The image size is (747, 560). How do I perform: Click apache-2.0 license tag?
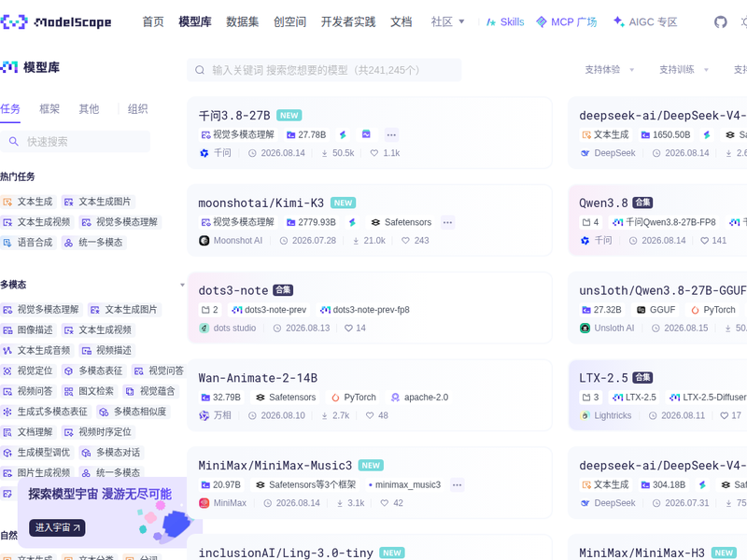[419, 398]
